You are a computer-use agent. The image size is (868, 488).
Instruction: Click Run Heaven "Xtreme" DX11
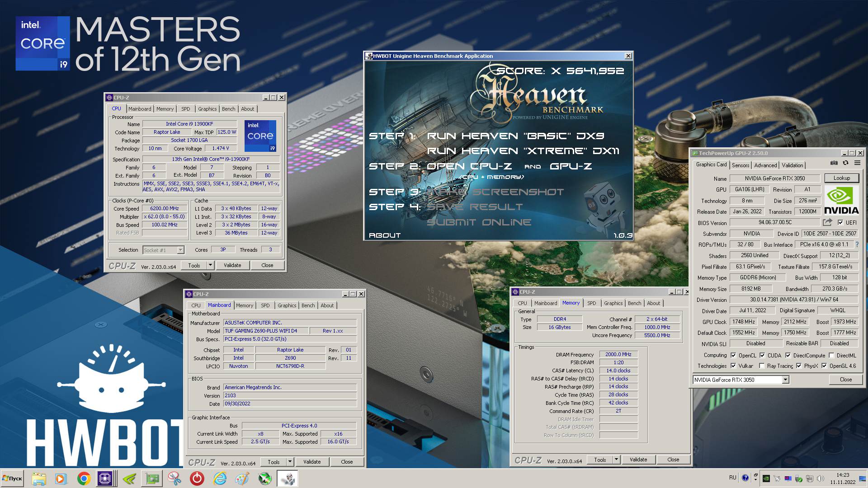pos(523,151)
